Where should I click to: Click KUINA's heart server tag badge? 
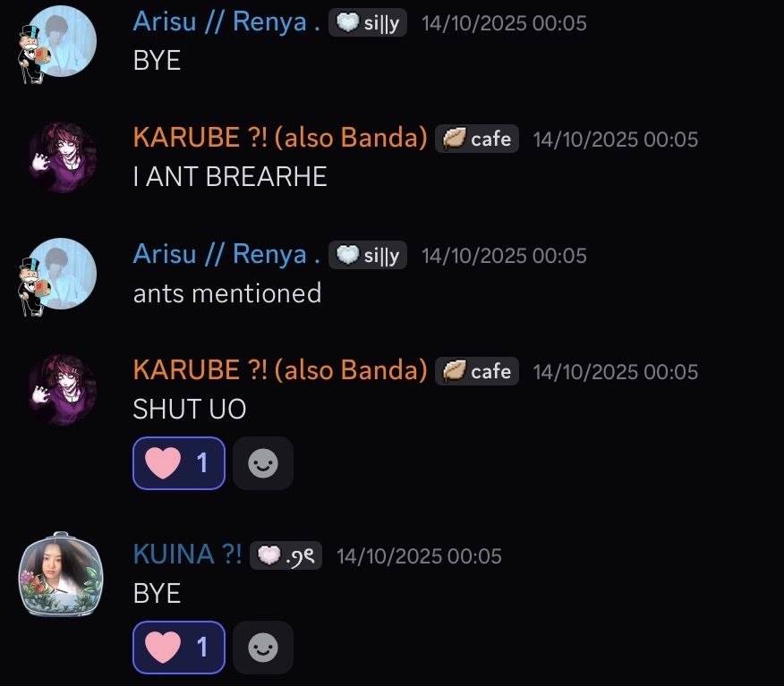[286, 555]
